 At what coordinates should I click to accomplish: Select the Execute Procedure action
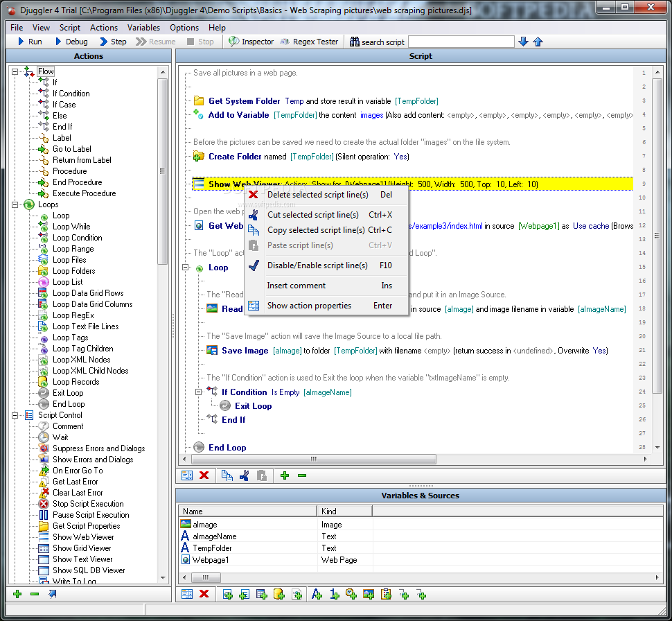coord(84,193)
